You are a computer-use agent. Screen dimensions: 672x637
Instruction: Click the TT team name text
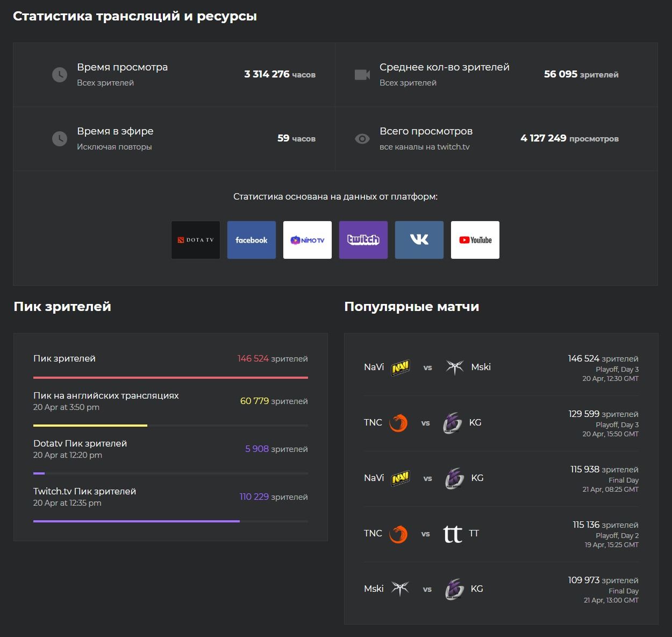coord(474,534)
